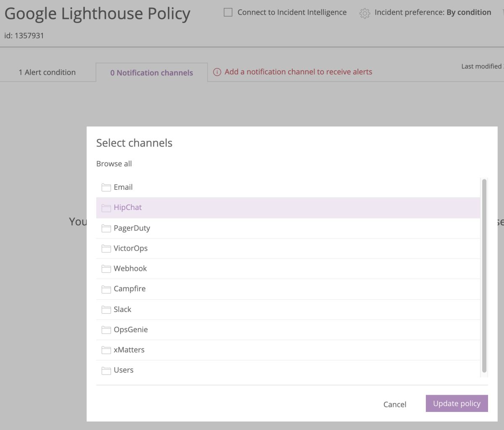Switch to the 1 Alert condition tab

(x=47, y=72)
